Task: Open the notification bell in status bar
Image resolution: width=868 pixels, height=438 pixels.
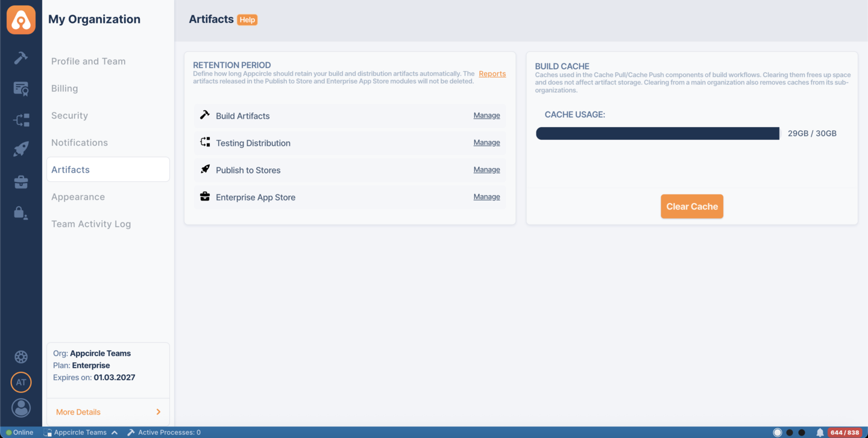Action: pyautogui.click(x=820, y=432)
